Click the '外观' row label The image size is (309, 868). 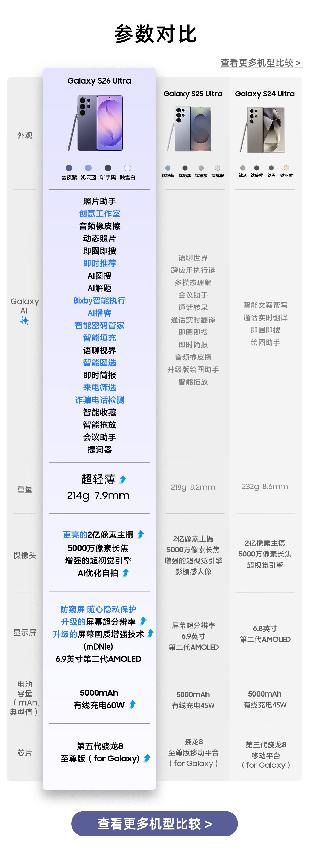(25, 135)
